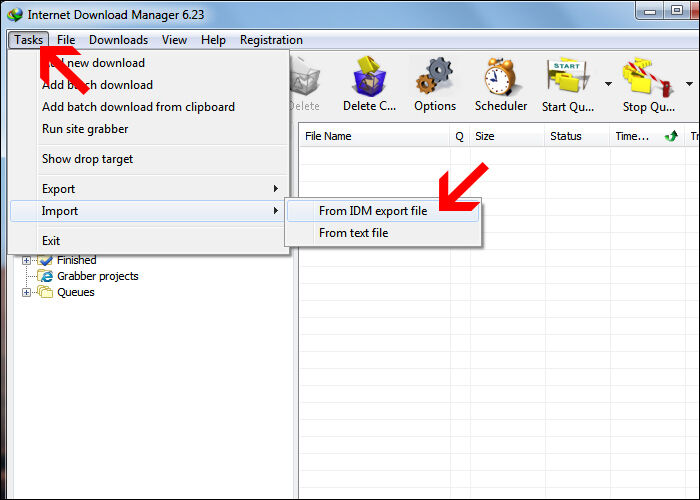Select the Queues tree item
This screenshot has height=500, width=700.
click(x=76, y=292)
